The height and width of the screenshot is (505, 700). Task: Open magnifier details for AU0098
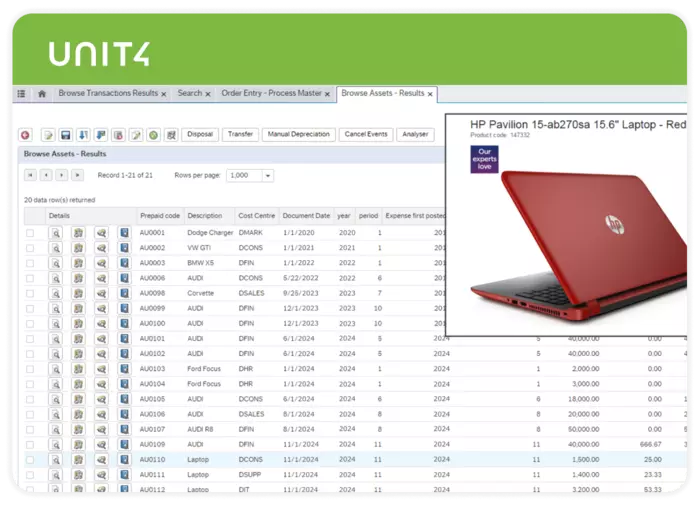pyautogui.click(x=56, y=294)
